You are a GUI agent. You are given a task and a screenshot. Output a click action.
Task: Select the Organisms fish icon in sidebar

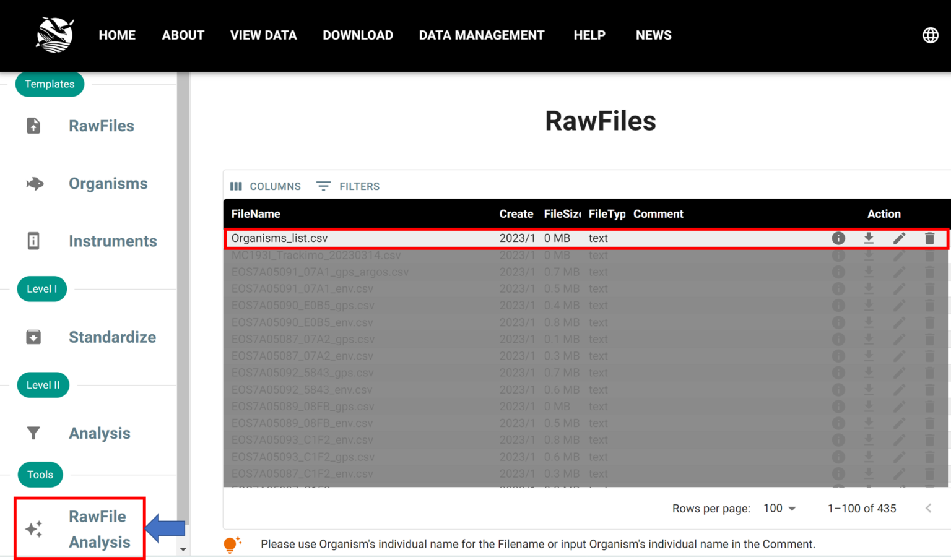(x=35, y=183)
